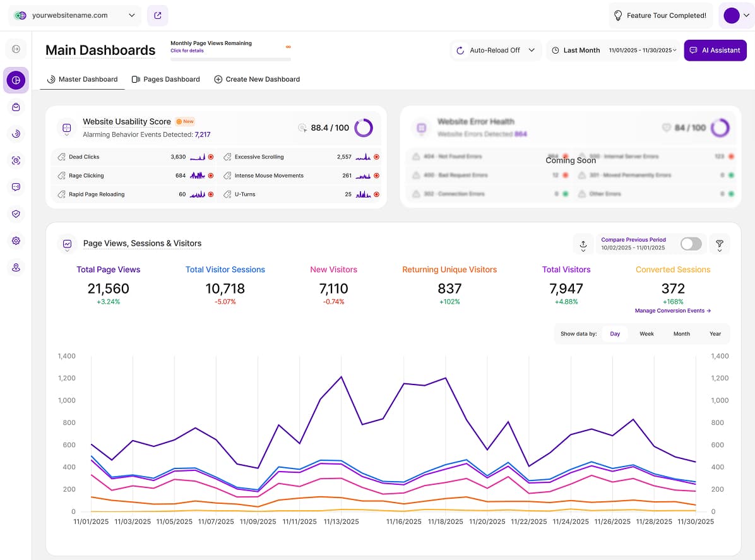Viewport: 755px width, 560px height.
Task: Show data by Month
Action: point(681,334)
